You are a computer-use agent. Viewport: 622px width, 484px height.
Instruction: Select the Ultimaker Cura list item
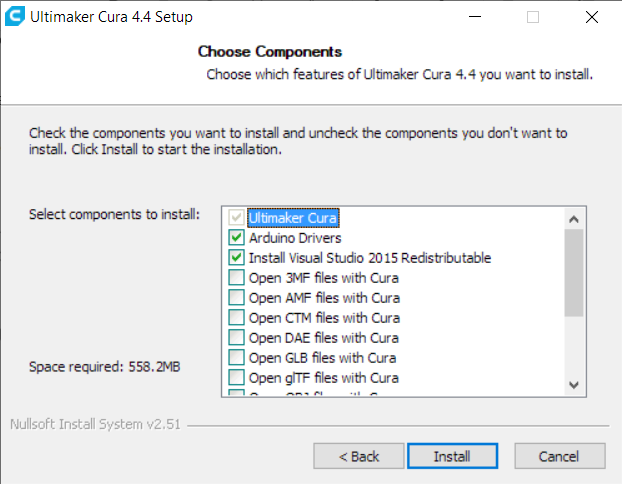293,218
